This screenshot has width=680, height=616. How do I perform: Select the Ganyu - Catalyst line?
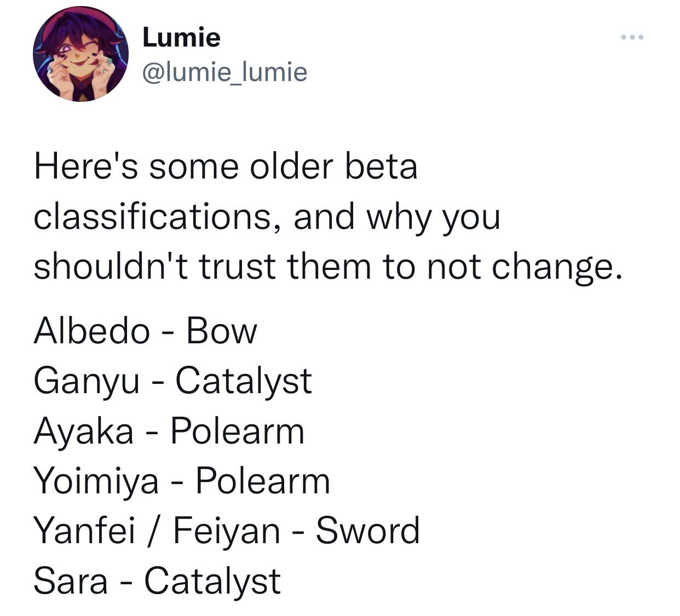point(172,380)
